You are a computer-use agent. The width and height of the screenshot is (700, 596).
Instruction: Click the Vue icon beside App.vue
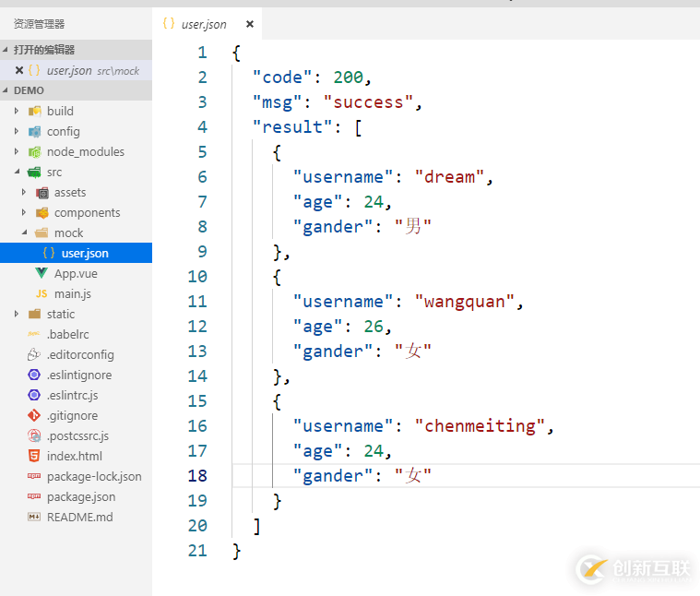pyautogui.click(x=41, y=273)
